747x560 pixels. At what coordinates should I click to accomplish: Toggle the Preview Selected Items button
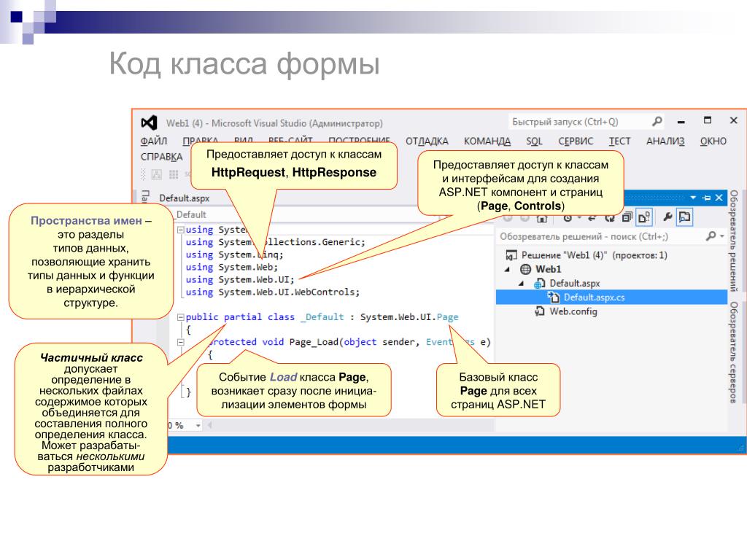684,217
